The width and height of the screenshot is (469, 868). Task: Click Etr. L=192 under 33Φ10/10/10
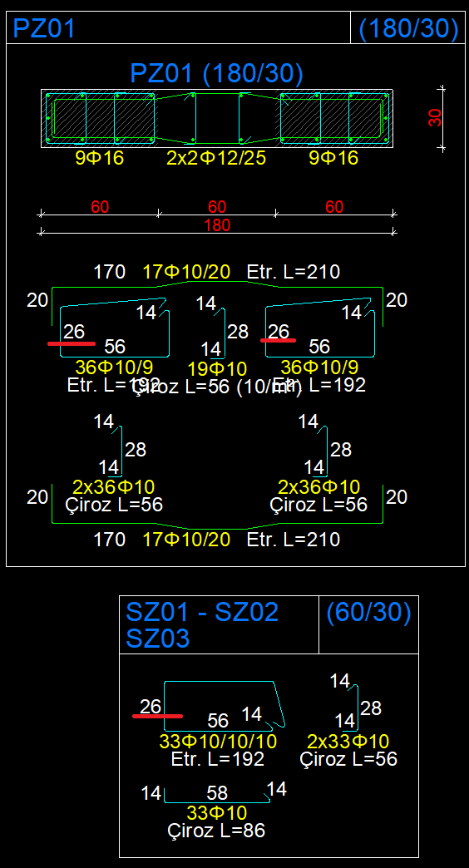click(218, 758)
